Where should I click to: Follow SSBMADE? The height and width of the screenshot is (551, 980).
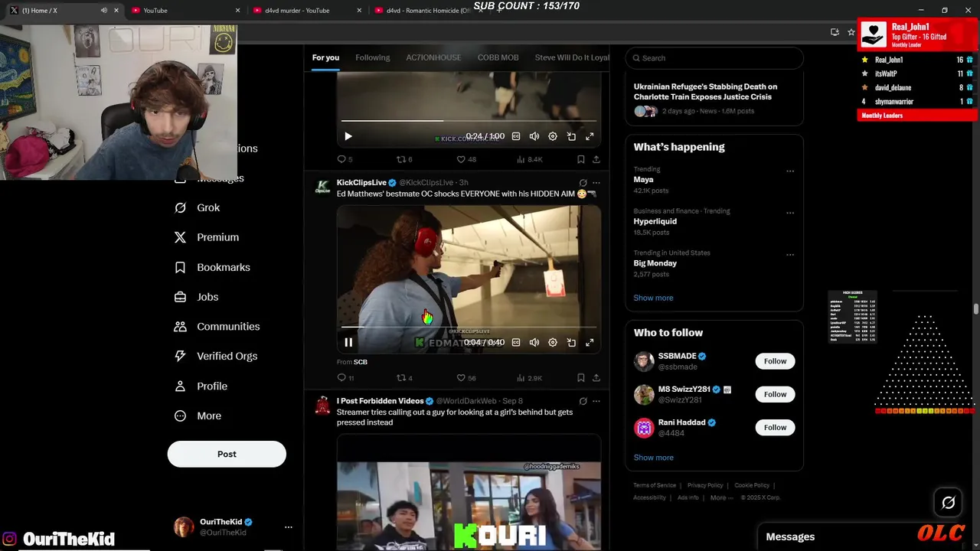[x=775, y=361]
